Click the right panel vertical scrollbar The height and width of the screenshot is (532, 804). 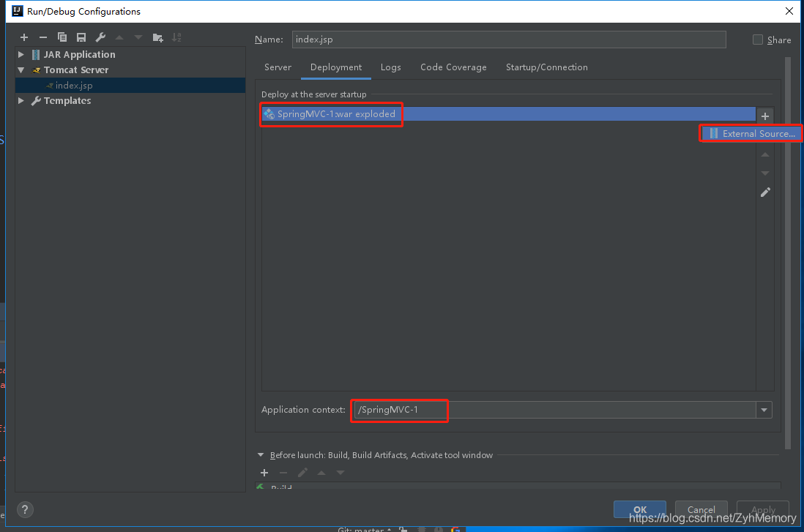pyautogui.click(x=788, y=254)
